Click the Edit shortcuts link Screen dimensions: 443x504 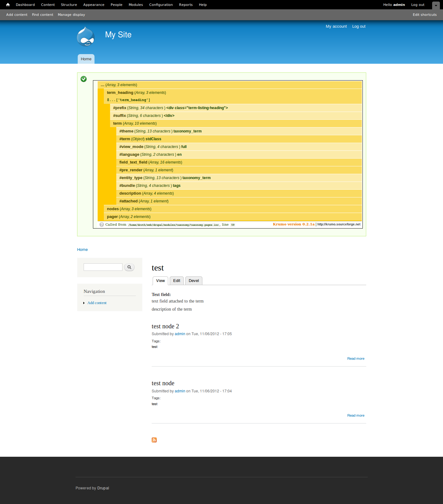[424, 15]
